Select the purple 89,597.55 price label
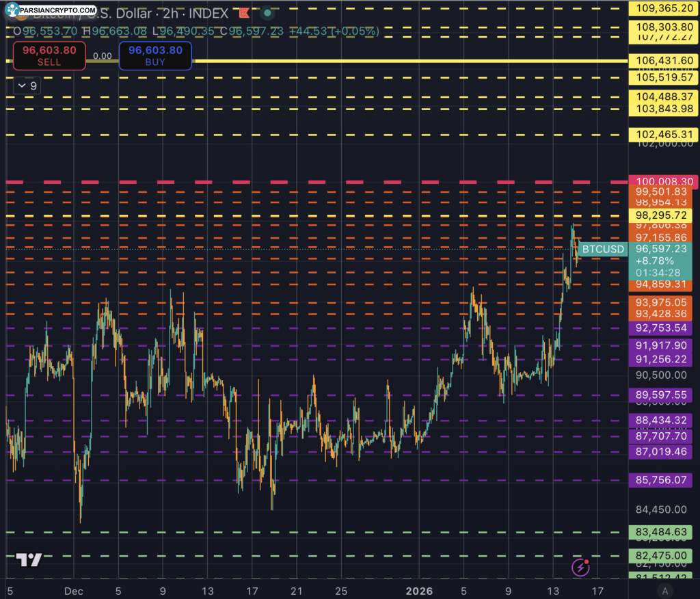This screenshot has height=599, width=700. click(x=661, y=395)
